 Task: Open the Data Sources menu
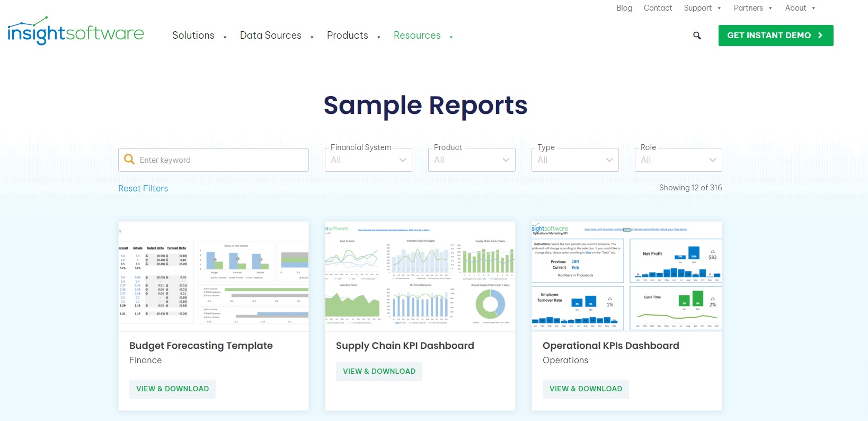click(x=271, y=36)
